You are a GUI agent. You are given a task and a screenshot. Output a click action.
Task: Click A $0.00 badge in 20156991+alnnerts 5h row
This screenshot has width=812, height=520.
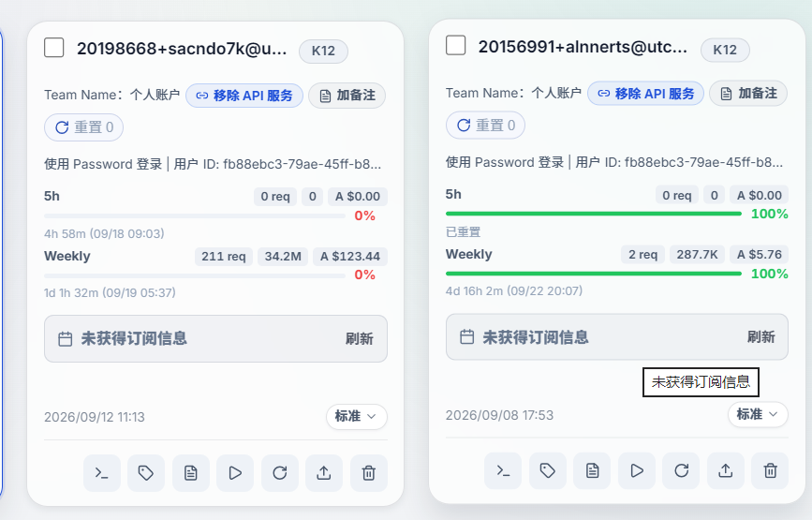pos(760,195)
